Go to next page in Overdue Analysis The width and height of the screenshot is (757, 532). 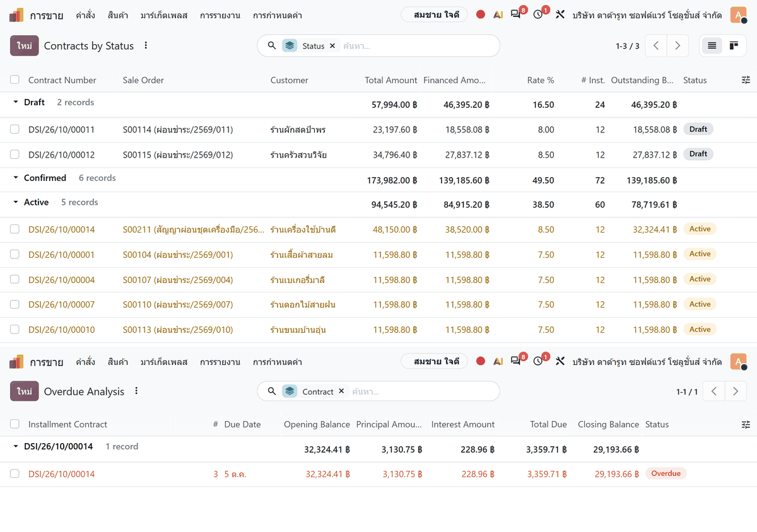[x=736, y=391]
